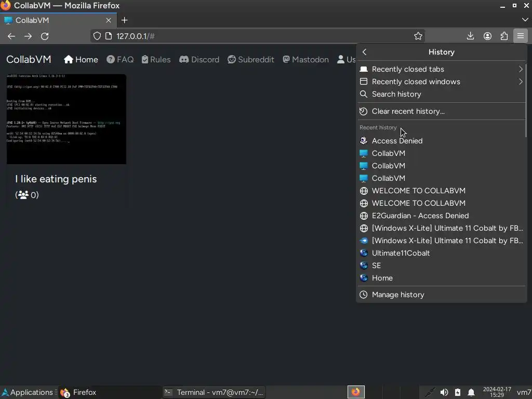
Task: Click the shield tracking protection icon
Action: coord(97,36)
